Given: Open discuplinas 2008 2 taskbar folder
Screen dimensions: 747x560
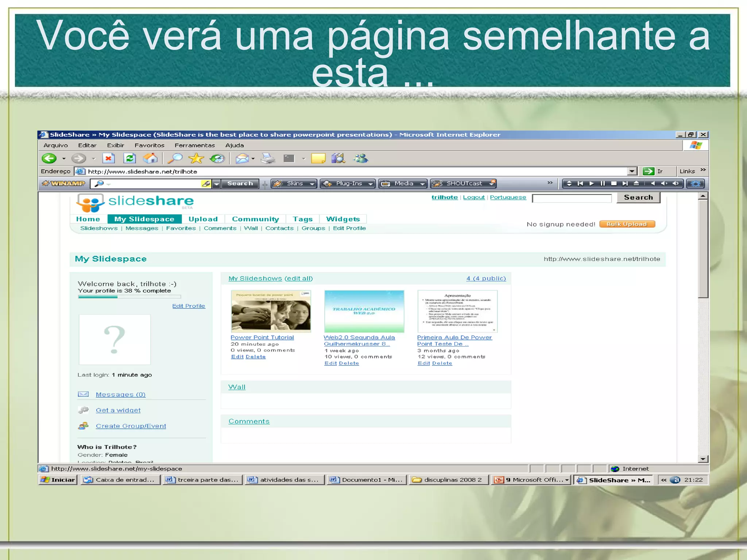Looking at the screenshot, I should 449,480.
